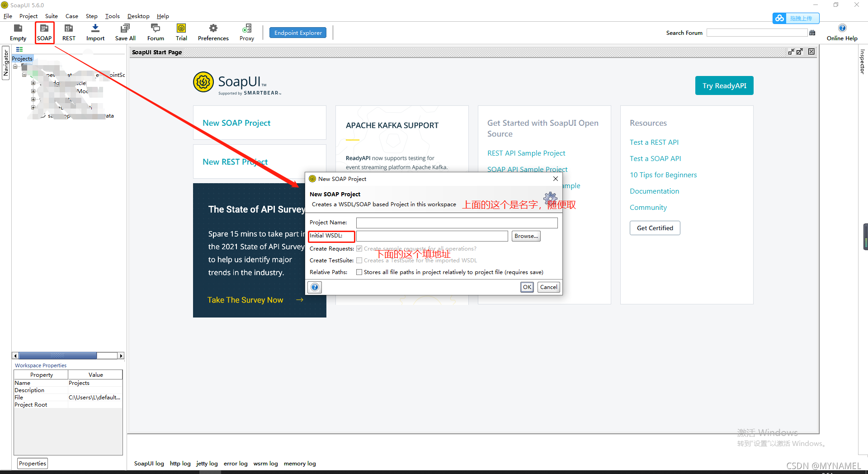Viewport: 868px width, 474px height.
Task: Click Cancel in New SOAP Project dialog
Action: pyautogui.click(x=549, y=287)
